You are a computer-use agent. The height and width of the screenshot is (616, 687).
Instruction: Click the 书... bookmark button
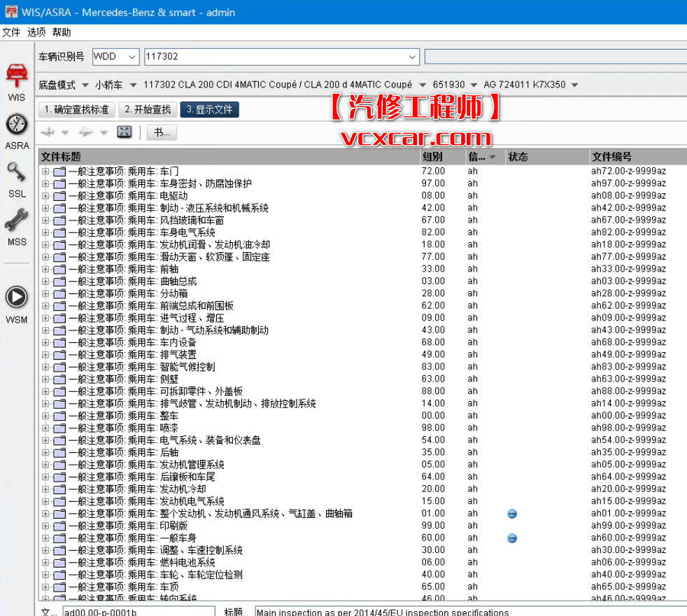[162, 132]
